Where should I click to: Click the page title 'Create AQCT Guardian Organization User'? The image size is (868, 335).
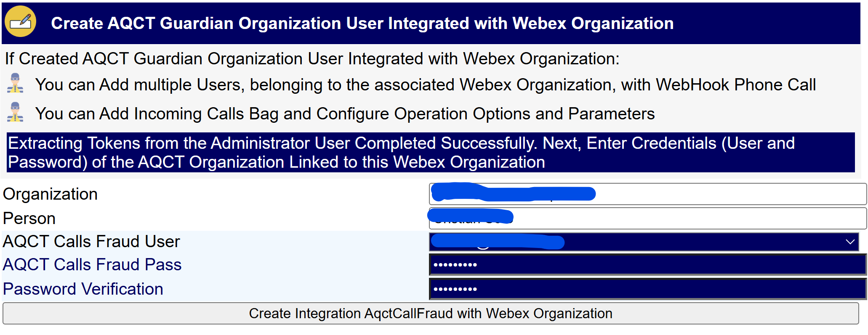pyautogui.click(x=362, y=24)
